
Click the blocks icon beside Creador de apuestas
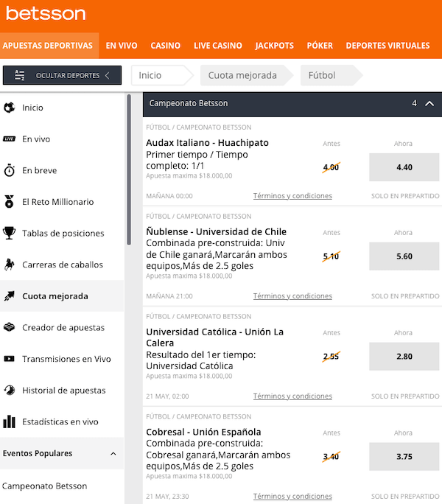point(10,327)
